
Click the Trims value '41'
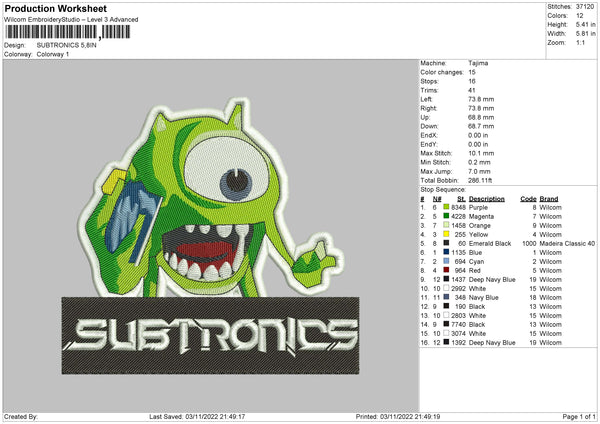(471, 90)
